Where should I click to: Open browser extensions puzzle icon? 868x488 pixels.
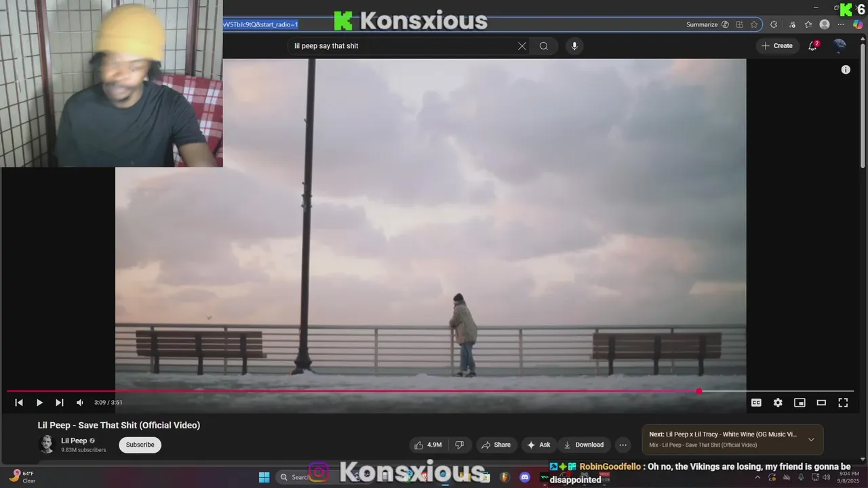click(774, 24)
